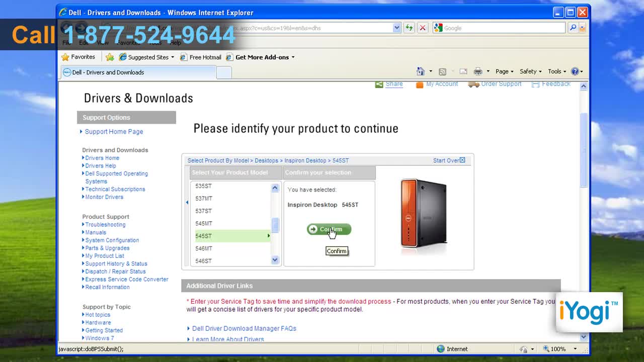Open the Safety menu
This screenshot has width=644, height=362.
point(530,71)
